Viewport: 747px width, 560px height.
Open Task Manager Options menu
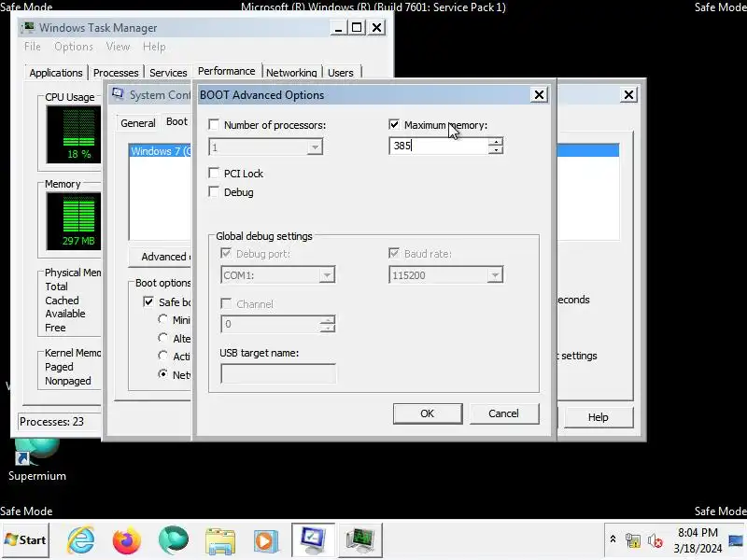74,47
